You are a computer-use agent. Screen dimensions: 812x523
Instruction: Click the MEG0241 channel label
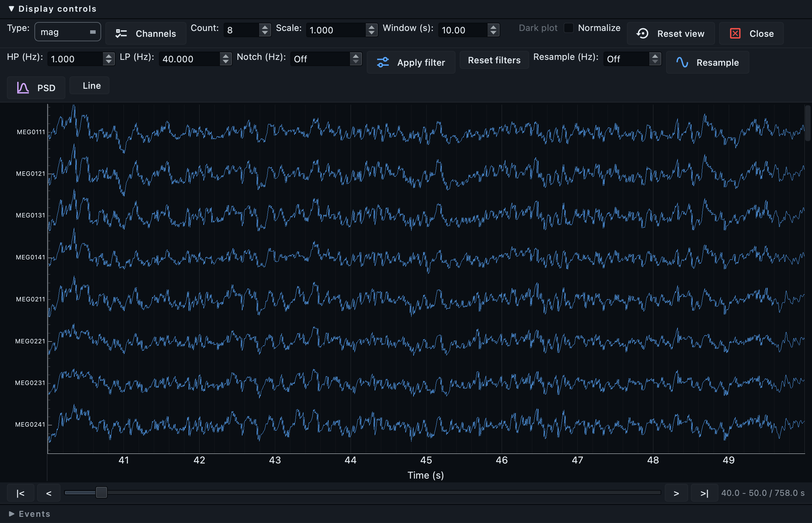point(30,425)
